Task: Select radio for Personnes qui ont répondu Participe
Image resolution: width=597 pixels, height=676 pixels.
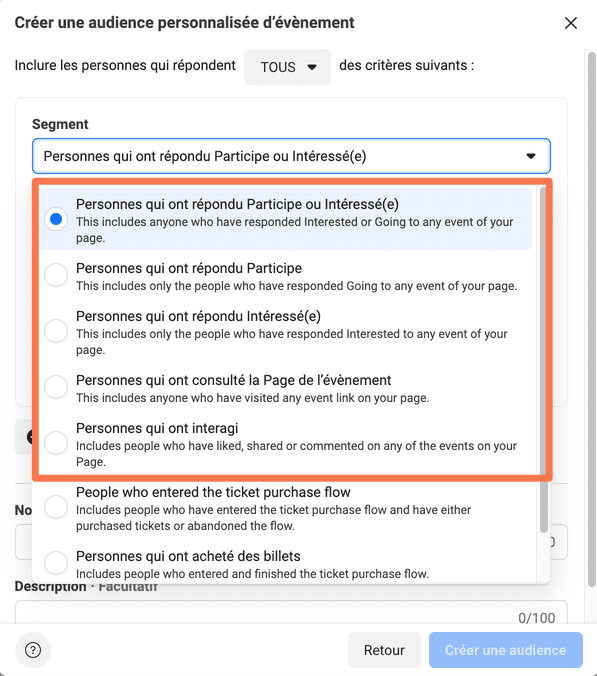Action: tap(56, 275)
